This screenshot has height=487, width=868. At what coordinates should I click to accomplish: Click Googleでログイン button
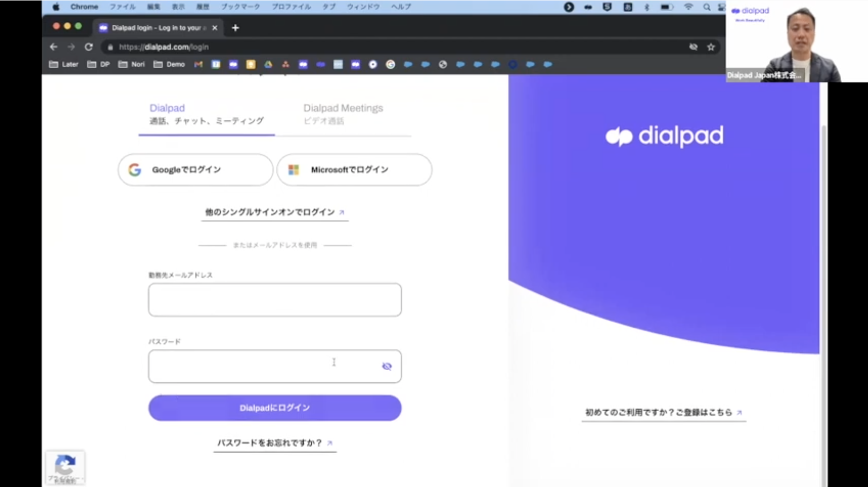tap(195, 170)
